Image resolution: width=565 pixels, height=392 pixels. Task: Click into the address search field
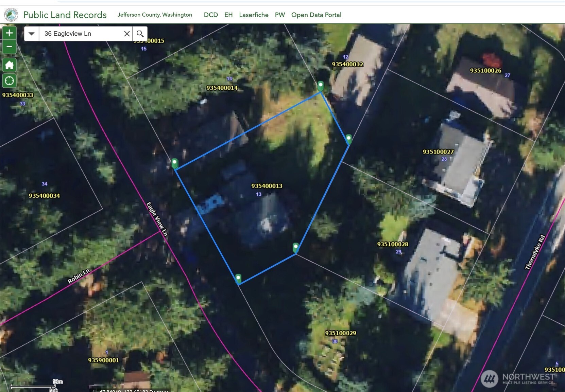tap(82, 34)
